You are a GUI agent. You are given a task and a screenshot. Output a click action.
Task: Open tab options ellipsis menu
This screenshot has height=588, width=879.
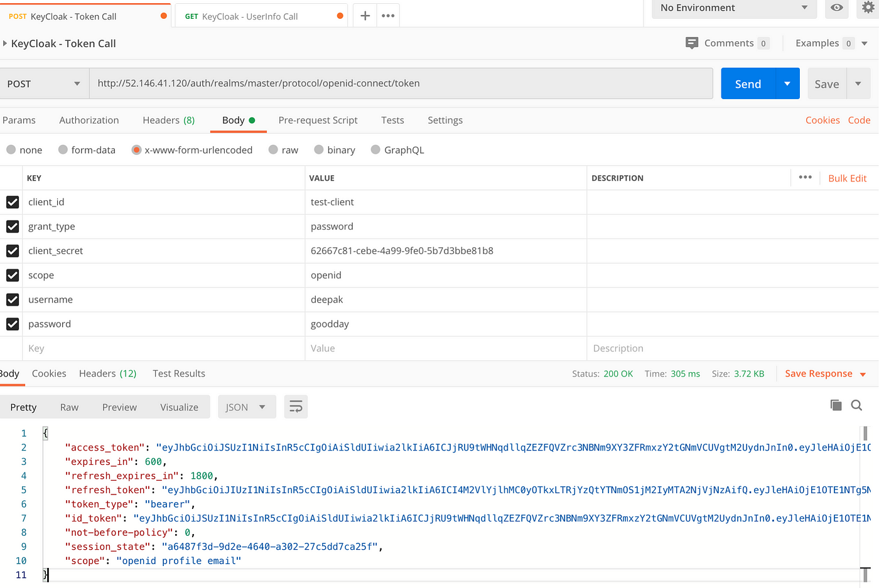388,16
